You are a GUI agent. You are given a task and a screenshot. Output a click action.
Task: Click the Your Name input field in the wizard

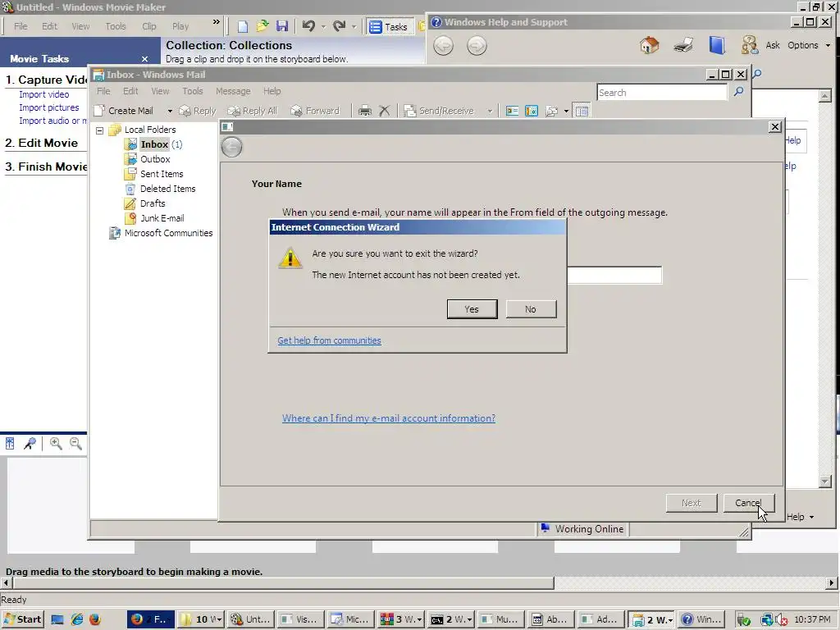point(614,275)
